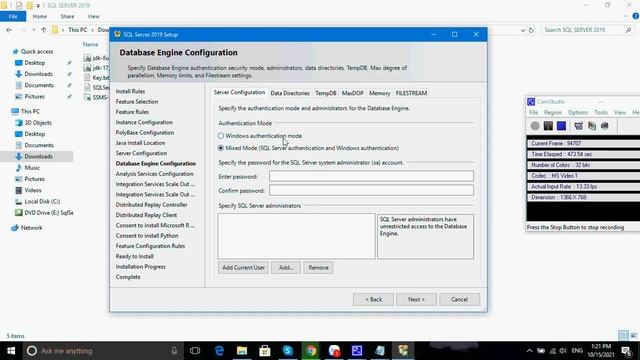Open Share ribbon tab in File Explorer
The height and width of the screenshot is (360, 640).
click(x=67, y=16)
